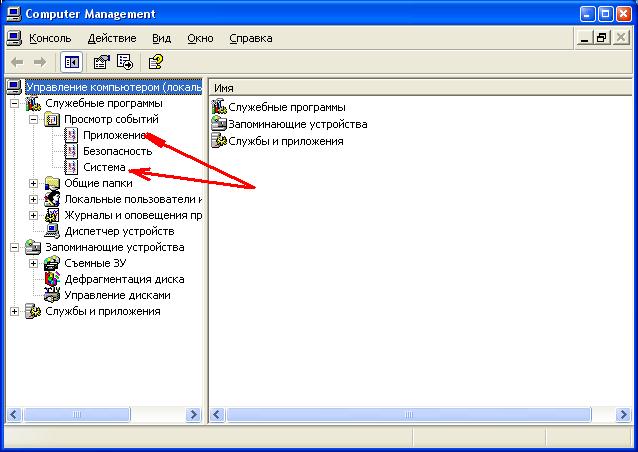Click the Forward arrow toolbar icon

coord(39,62)
